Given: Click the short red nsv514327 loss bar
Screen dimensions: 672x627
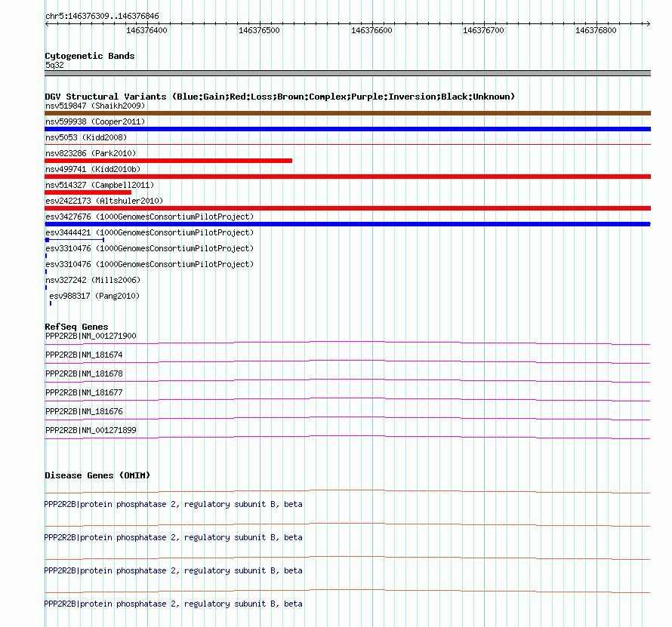Looking at the screenshot, I should [x=88, y=192].
